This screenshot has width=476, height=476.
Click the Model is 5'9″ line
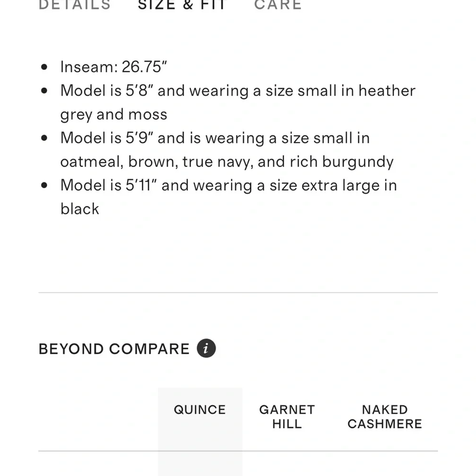coord(215,138)
